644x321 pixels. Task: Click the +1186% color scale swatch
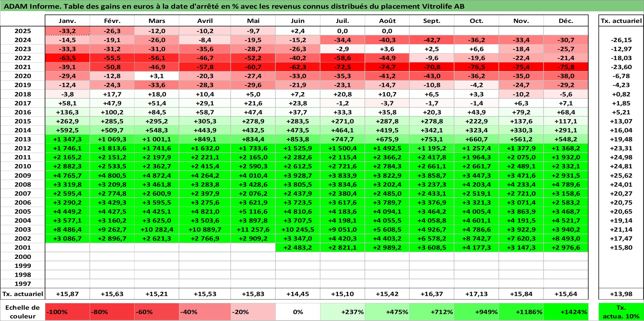pyautogui.click(x=521, y=312)
